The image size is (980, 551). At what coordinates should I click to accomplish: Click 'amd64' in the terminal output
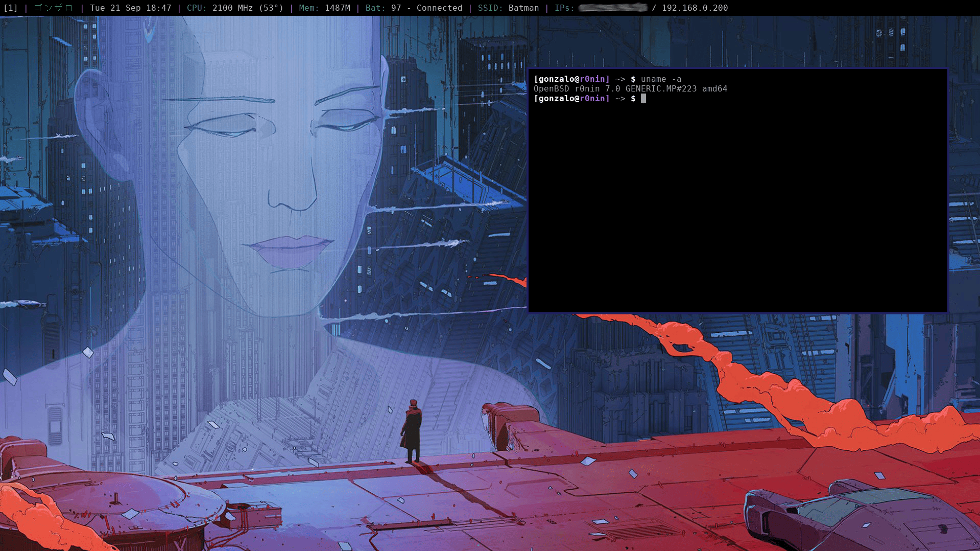pyautogui.click(x=714, y=88)
